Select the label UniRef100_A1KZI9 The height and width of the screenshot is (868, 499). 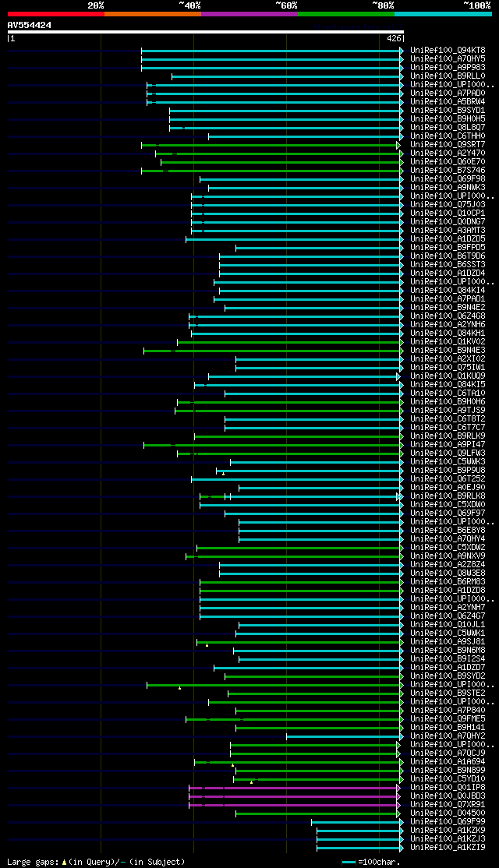448,848
